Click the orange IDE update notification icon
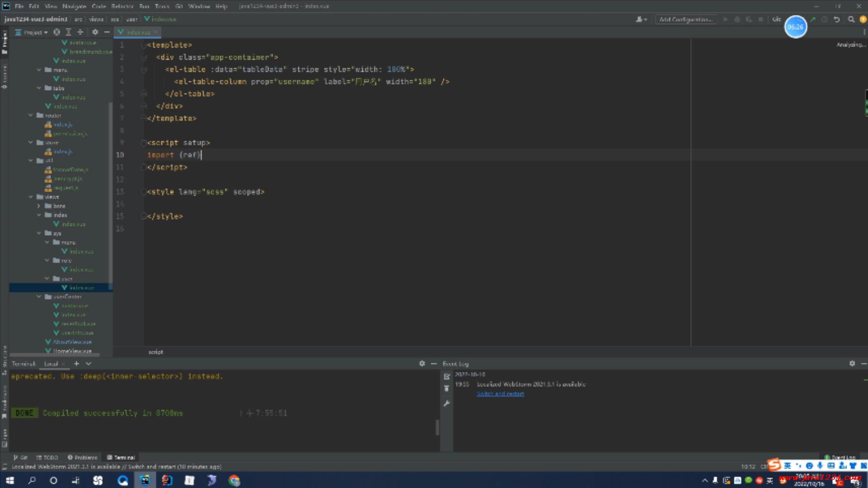The width and height of the screenshot is (868, 488). [x=863, y=19]
